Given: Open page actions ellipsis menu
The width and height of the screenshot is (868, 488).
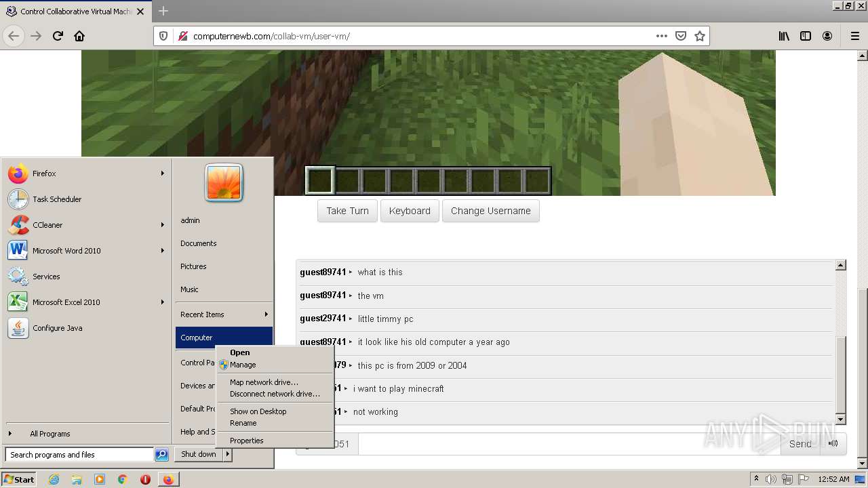Looking at the screenshot, I should tap(662, 36).
